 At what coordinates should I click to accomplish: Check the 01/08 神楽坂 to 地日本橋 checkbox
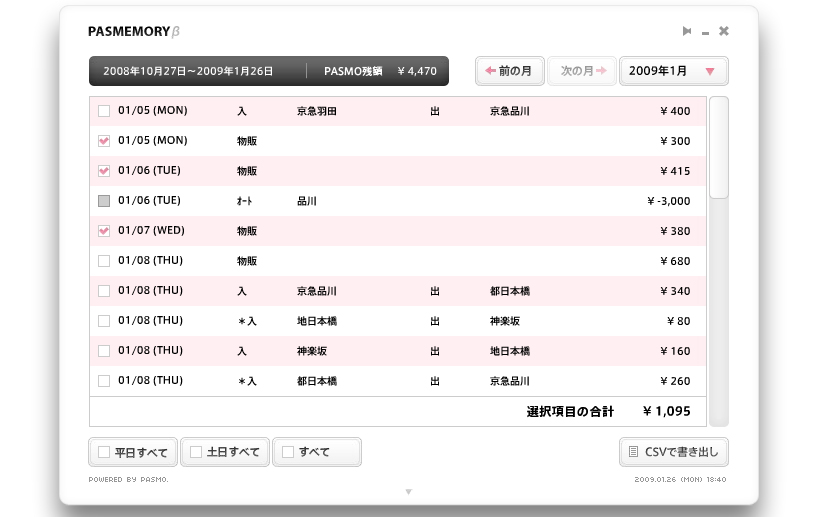(x=104, y=351)
